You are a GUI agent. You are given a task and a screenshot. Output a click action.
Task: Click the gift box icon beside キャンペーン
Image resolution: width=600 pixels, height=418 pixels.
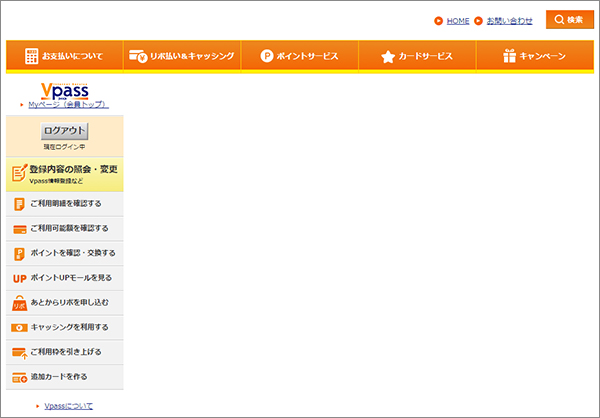click(509, 56)
